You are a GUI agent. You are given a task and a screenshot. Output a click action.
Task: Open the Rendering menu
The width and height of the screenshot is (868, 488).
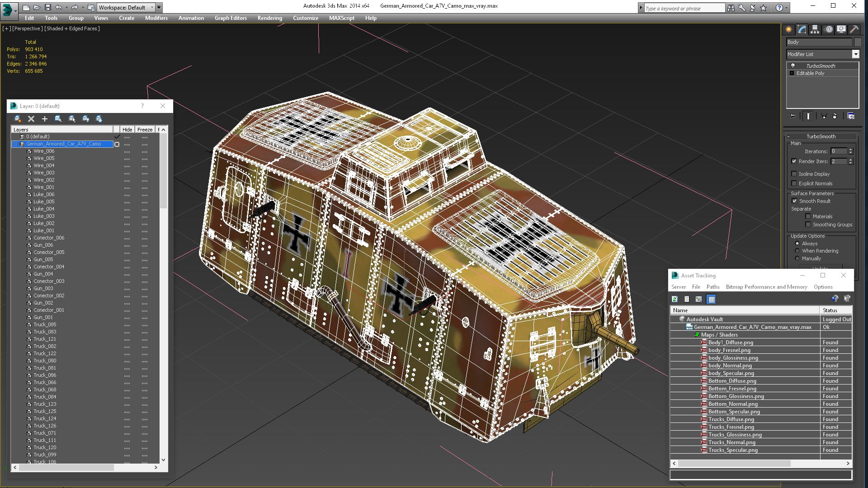coord(270,18)
